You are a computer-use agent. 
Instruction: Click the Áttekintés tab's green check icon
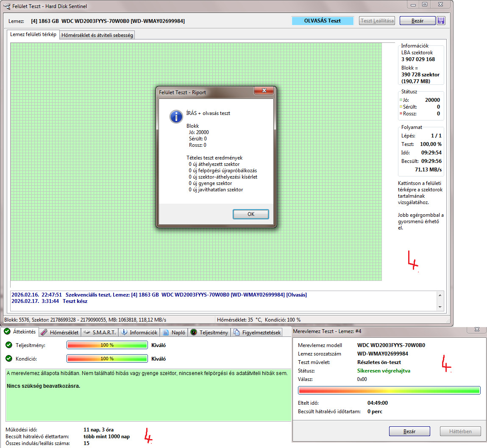(7, 331)
